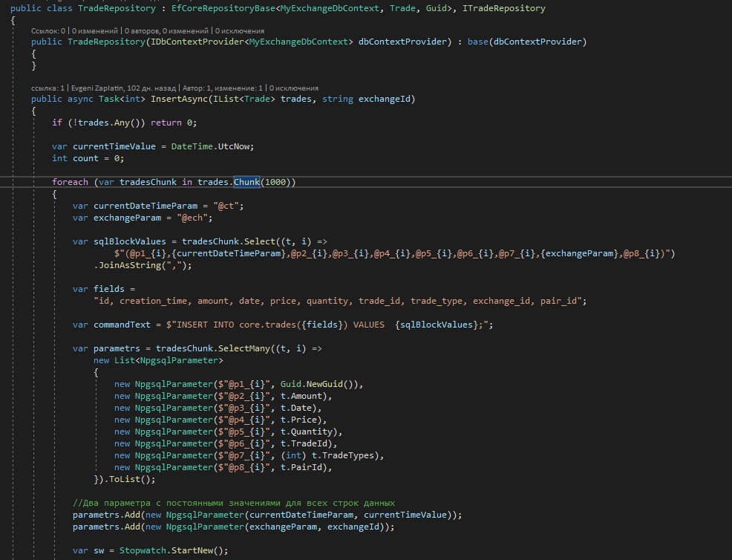Click 'if (!trades.Any())' condition

[99, 123]
